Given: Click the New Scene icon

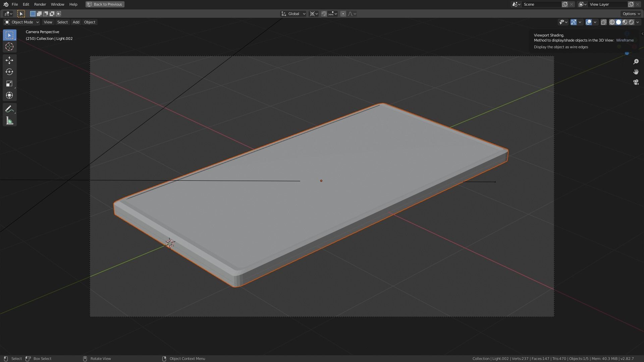Looking at the screenshot, I should [565, 4].
